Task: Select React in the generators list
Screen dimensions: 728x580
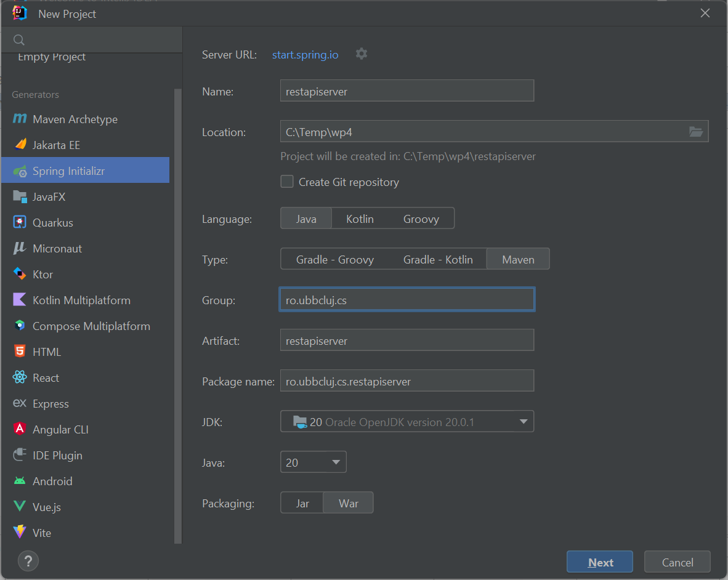Action: coord(86,377)
